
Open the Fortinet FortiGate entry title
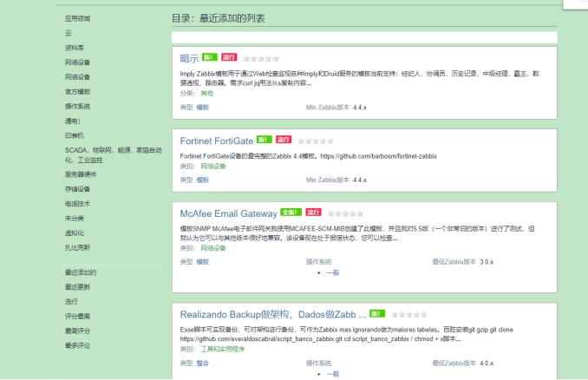(x=217, y=141)
